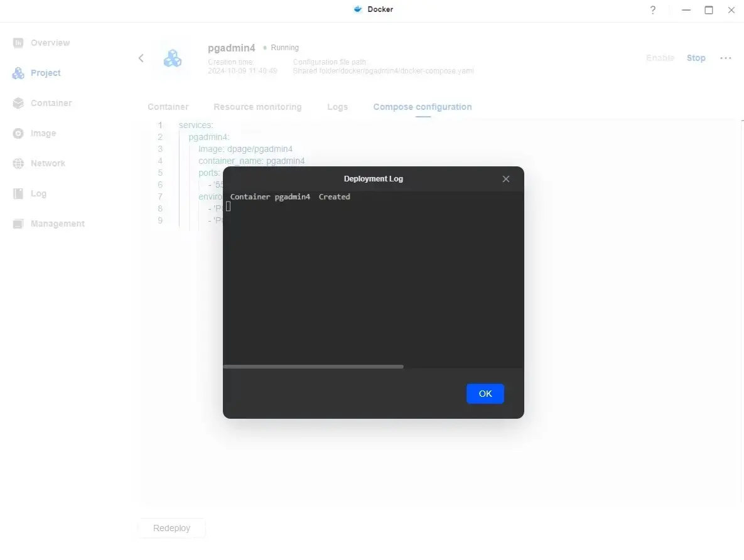744x560 pixels.
Task: Open the Resource monitoring tab
Action: [257, 107]
